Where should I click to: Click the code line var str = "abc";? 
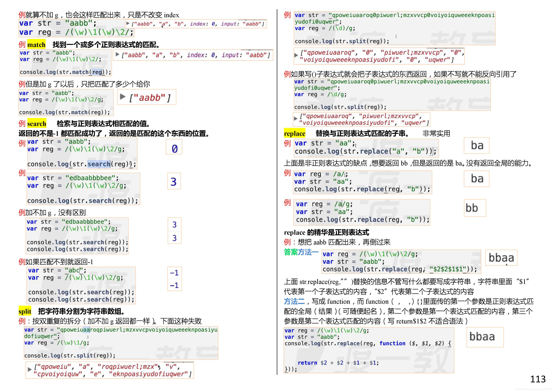[x=57, y=270]
